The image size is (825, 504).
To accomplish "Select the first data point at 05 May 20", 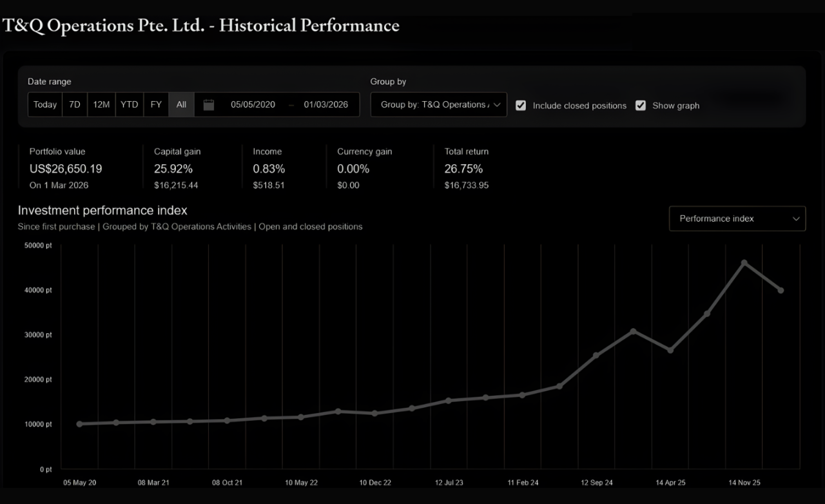I will coord(79,424).
